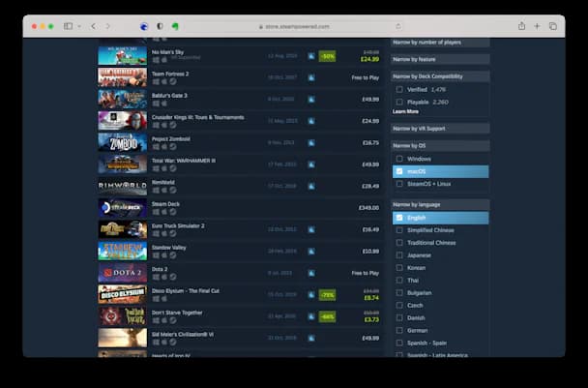Click review icon on Stardew Valley row
The width and height of the screenshot is (588, 388).
point(311,251)
